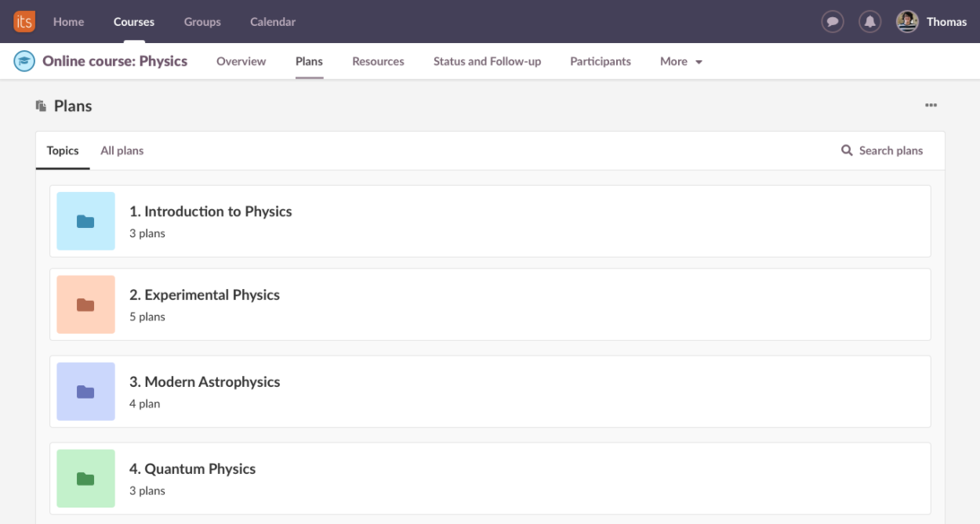The height and width of the screenshot is (524, 980).
Task: Open the Participants page
Action: click(x=600, y=61)
